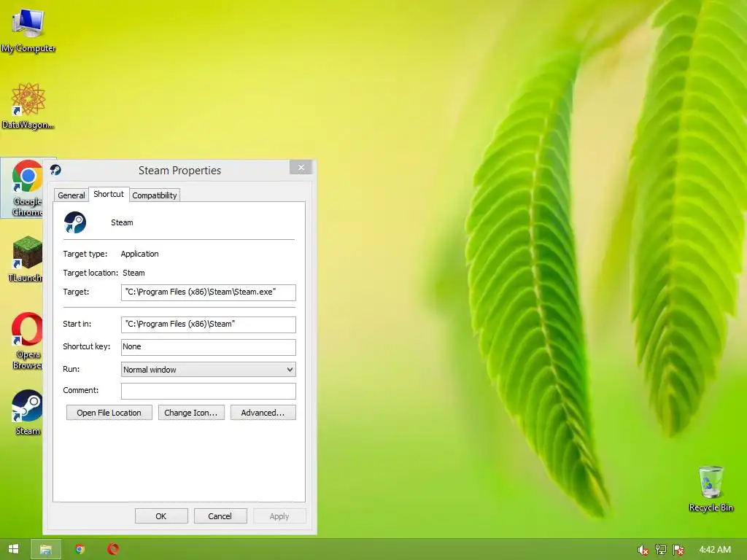Open the Advanced... settings button
Image resolution: width=747 pixels, height=560 pixels.
pyautogui.click(x=263, y=413)
